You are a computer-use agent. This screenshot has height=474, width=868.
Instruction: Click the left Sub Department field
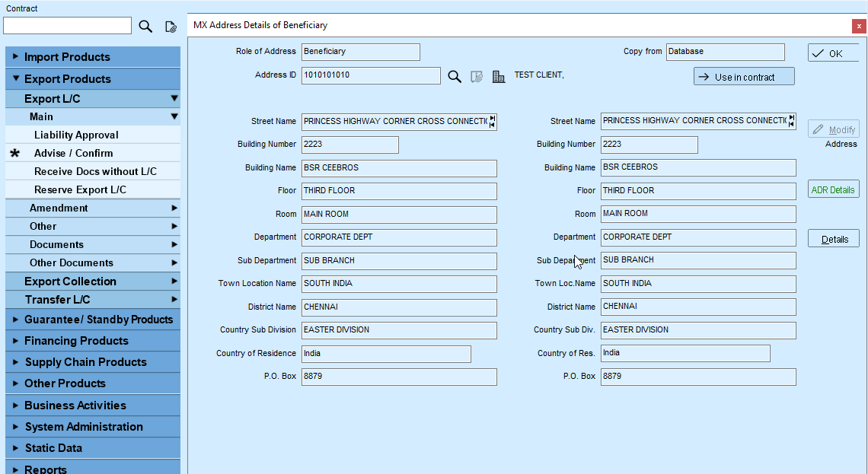pyautogui.click(x=399, y=261)
